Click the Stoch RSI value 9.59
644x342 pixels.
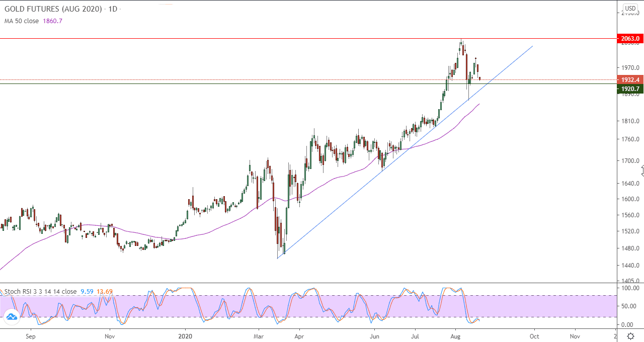pos(87,291)
